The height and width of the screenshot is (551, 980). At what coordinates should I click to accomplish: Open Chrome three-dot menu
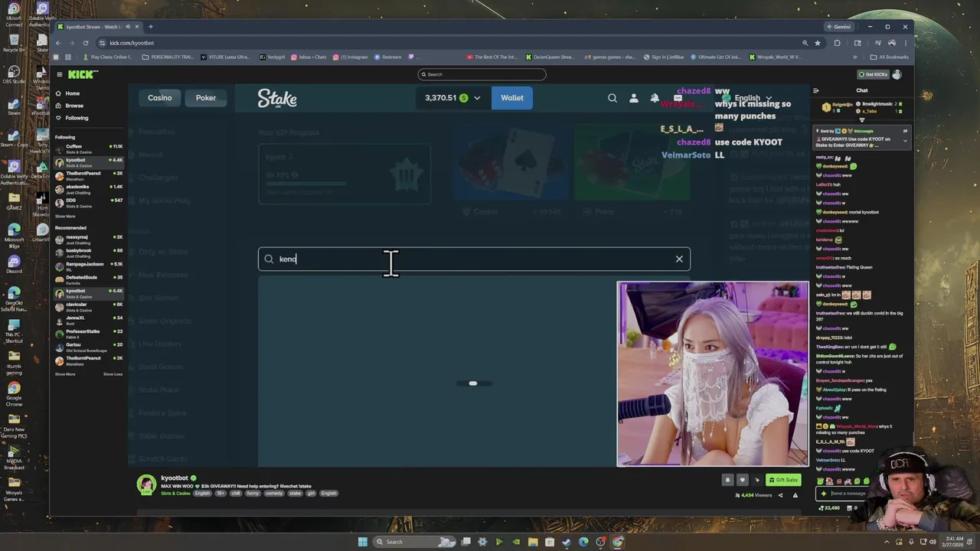905,43
